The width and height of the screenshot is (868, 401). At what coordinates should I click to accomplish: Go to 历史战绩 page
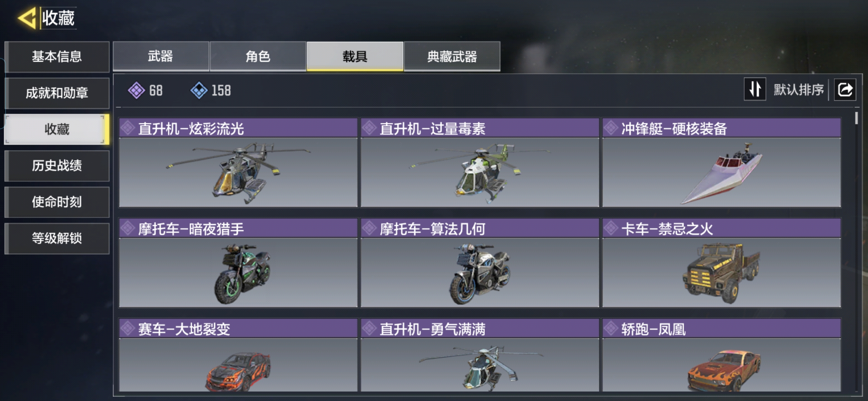[x=57, y=166]
